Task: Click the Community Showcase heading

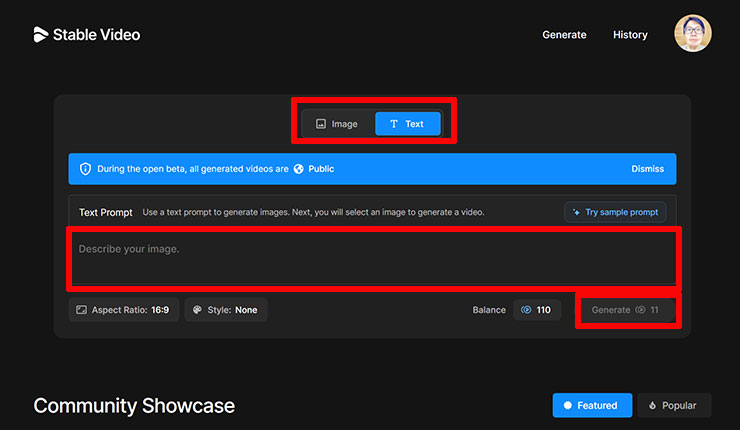Action: point(134,405)
